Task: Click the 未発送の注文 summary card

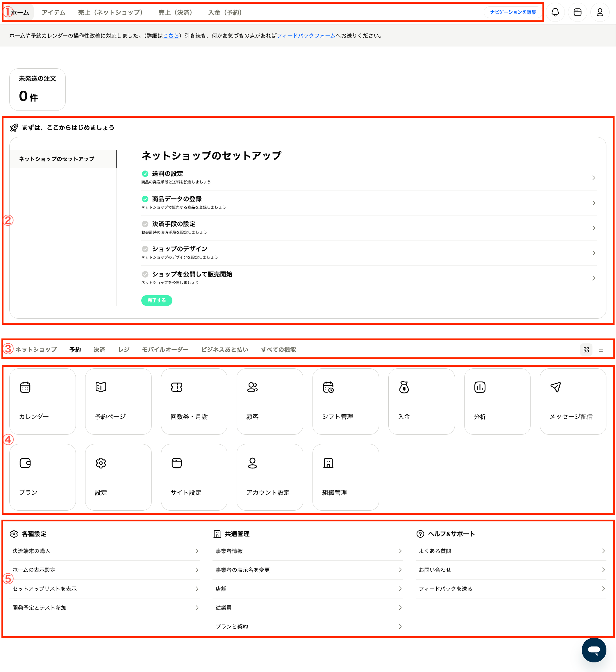Action: (37, 89)
